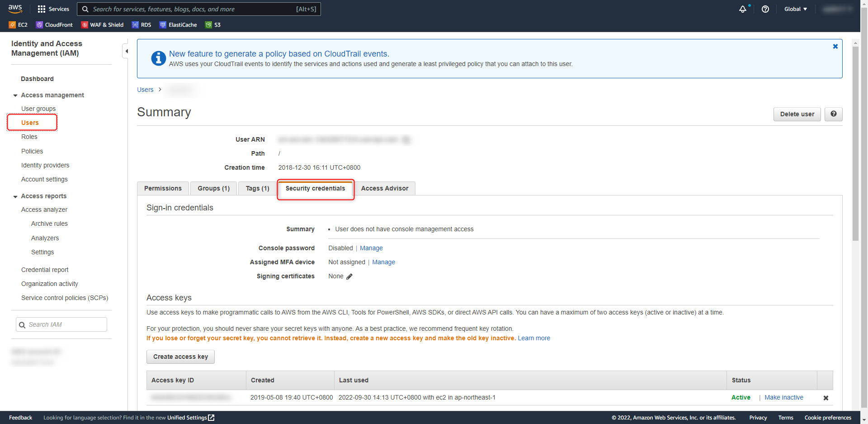Open Organization activity in the sidebar
868x424 pixels.
pyautogui.click(x=50, y=284)
